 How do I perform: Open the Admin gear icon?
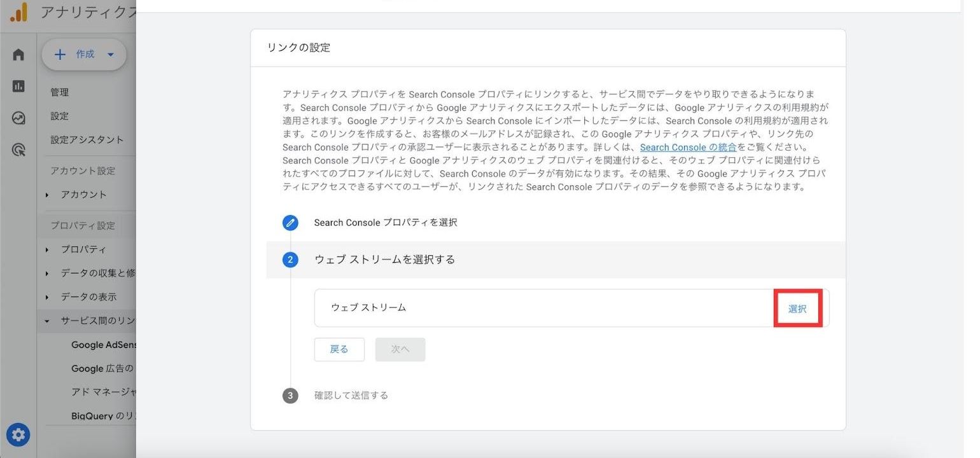click(18, 435)
